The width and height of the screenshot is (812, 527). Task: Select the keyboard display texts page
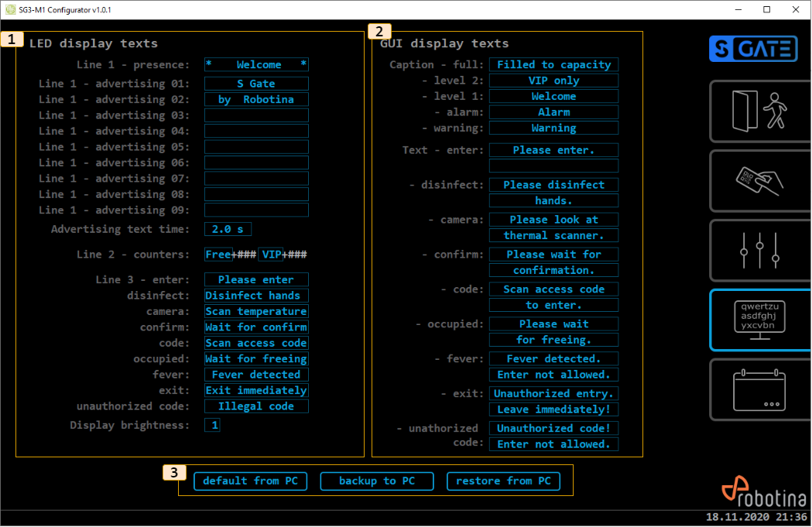click(x=759, y=320)
